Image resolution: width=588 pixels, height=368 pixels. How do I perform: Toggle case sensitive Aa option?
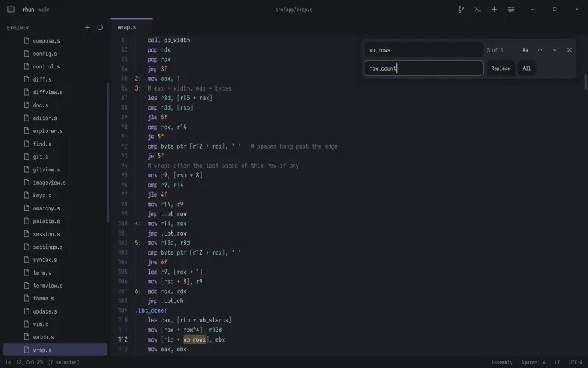526,50
